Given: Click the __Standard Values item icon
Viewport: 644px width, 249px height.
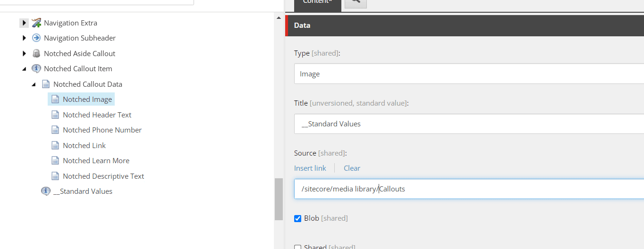Looking at the screenshot, I should tap(46, 191).
